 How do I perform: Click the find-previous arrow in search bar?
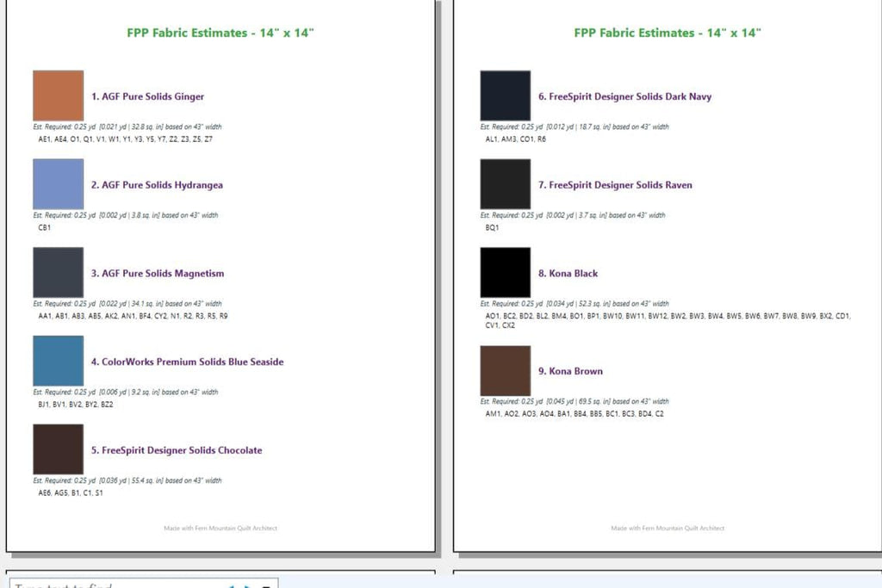coord(231,585)
